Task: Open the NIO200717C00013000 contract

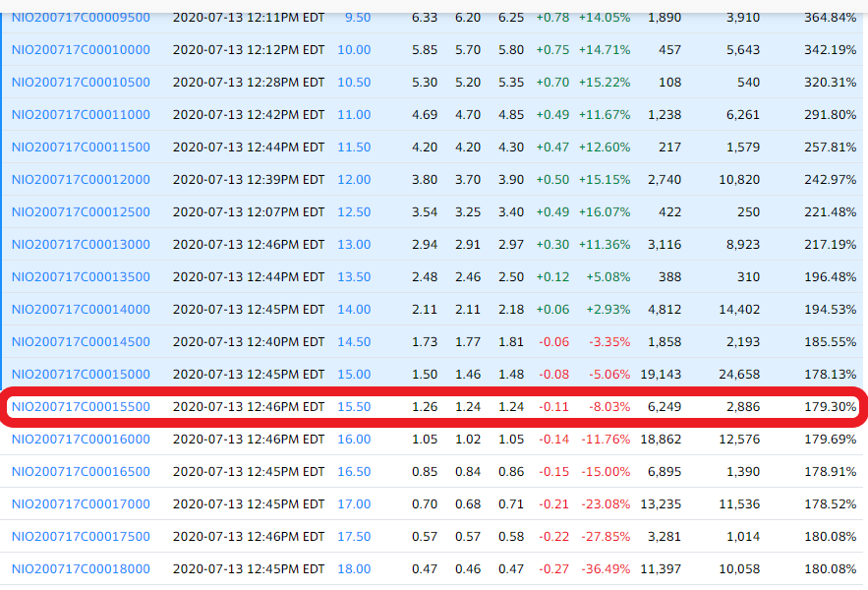Action: tap(81, 245)
